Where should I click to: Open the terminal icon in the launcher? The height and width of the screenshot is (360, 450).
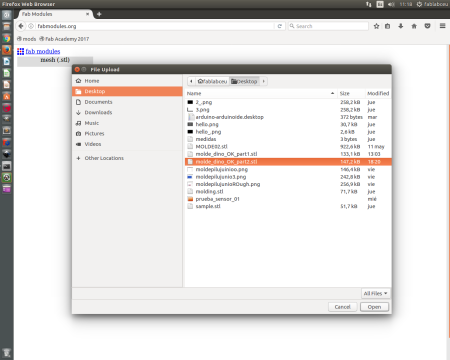click(x=7, y=166)
